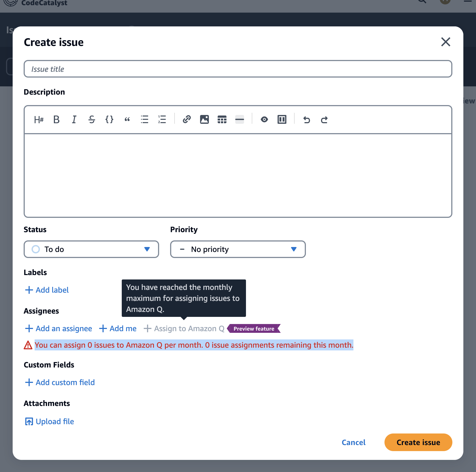This screenshot has width=476, height=472.
Task: Toggle bold formatting in the description toolbar
Action: tap(56, 119)
